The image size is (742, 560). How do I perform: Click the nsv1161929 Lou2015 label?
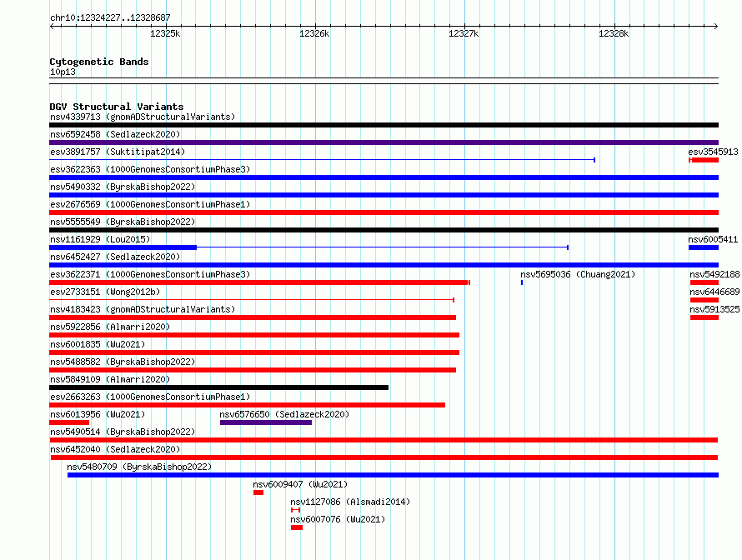coord(100,239)
